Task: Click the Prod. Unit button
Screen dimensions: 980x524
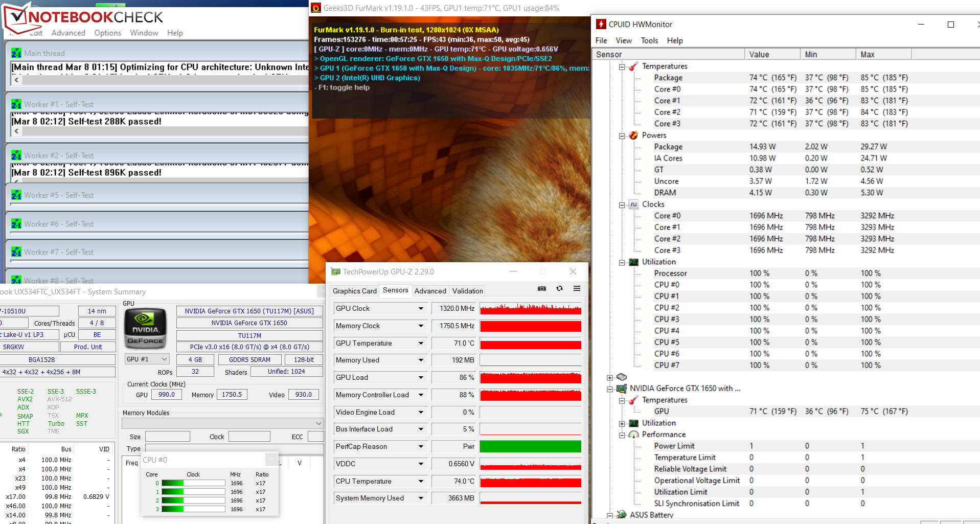Action: (88, 347)
